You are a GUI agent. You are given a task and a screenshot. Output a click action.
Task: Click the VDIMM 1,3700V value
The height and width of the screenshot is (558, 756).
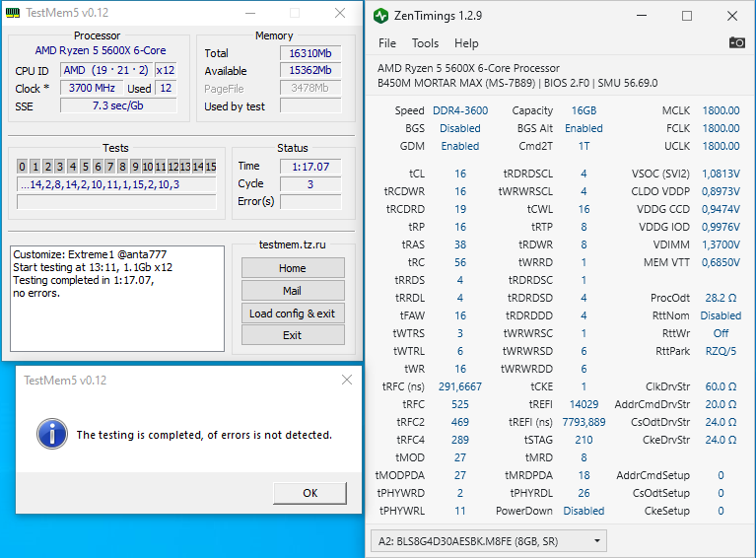[721, 244]
